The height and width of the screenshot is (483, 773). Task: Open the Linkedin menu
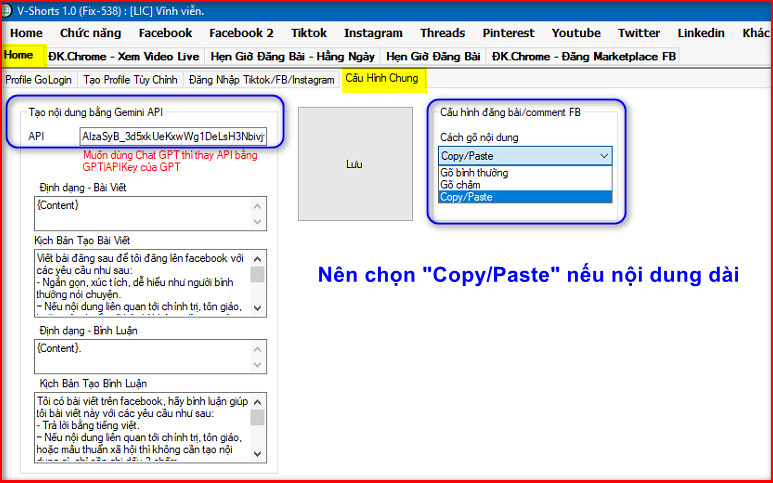701,33
